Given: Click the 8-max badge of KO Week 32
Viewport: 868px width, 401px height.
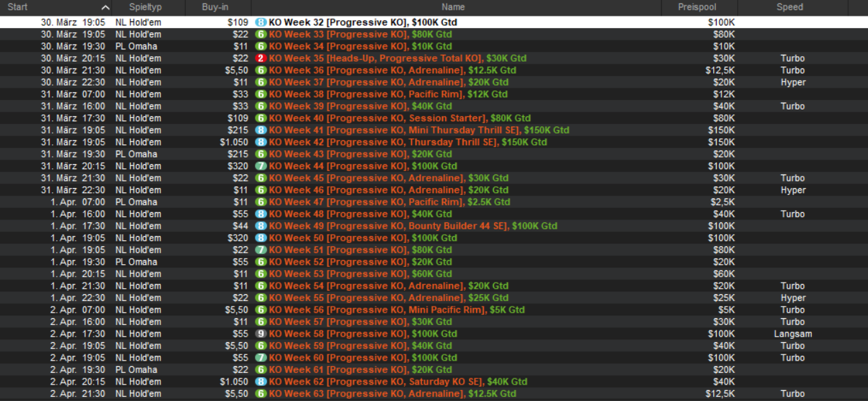Looking at the screenshot, I should (260, 23).
